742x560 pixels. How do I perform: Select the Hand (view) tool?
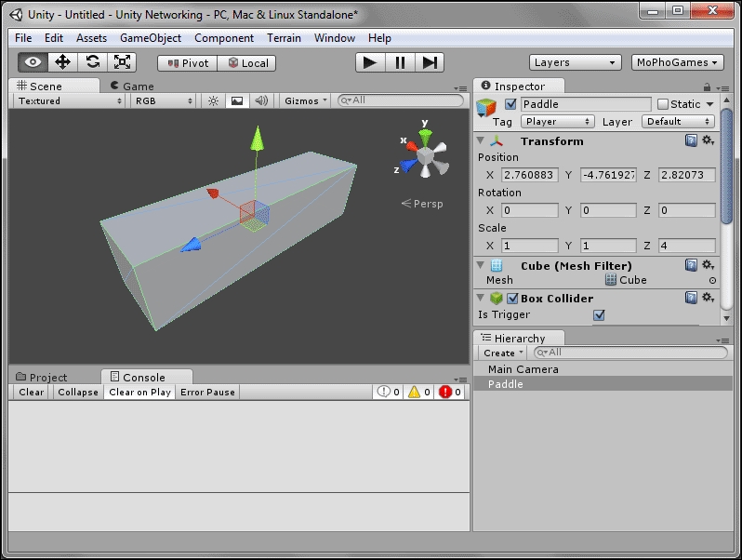pyautogui.click(x=33, y=62)
